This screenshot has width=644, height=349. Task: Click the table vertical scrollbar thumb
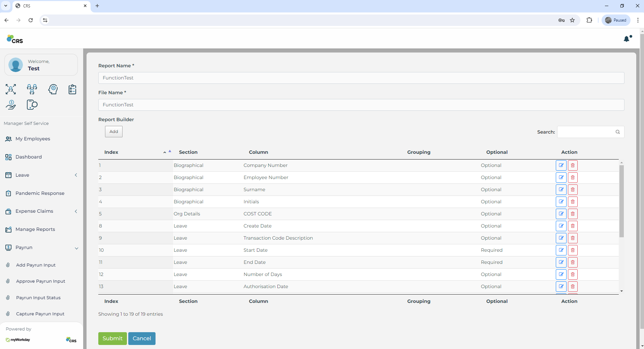click(621, 201)
